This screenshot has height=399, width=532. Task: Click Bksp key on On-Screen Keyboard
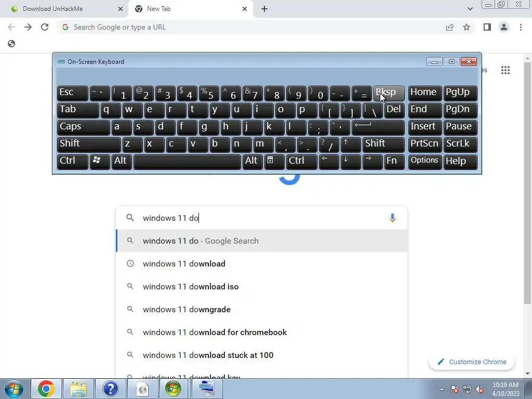(389, 93)
